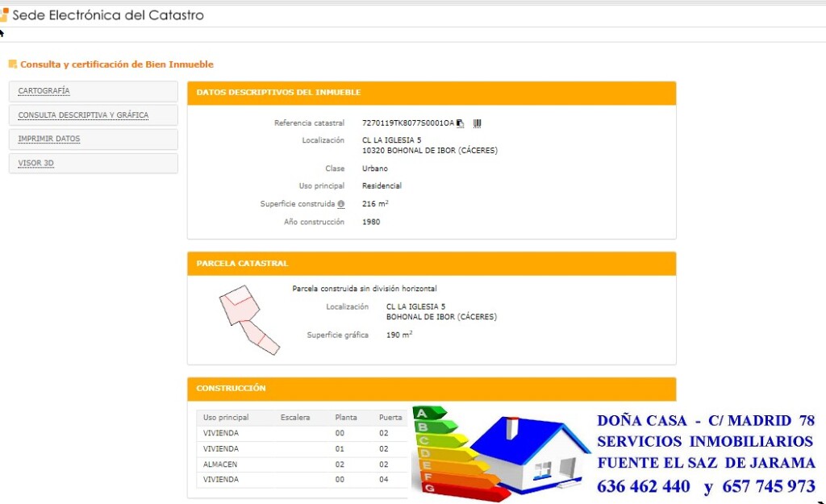Open the barcode icon beside the cadastral reference
This screenshot has width=826, height=504.
coord(477,123)
